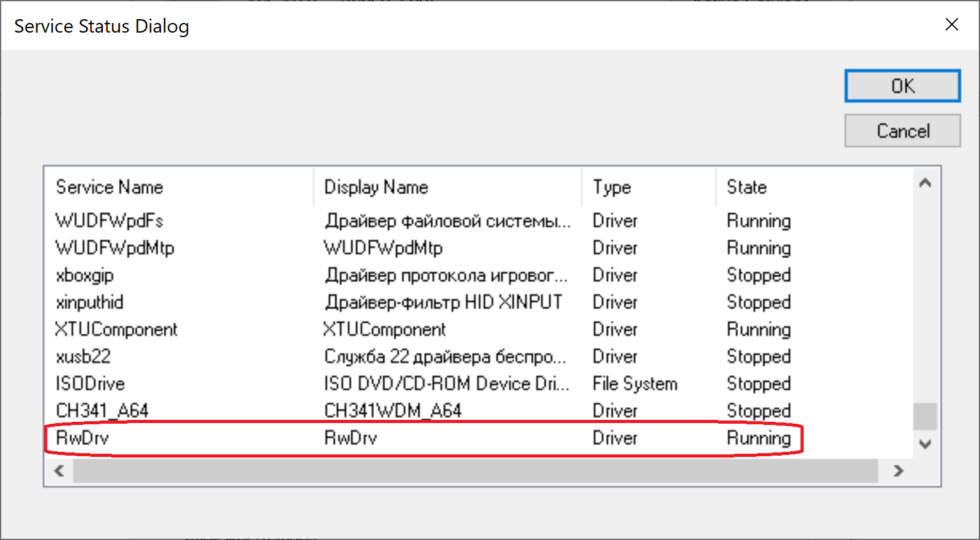Screen dimensions: 980x540
Task: Select the CH341_A64 driver entry
Action: point(102,411)
